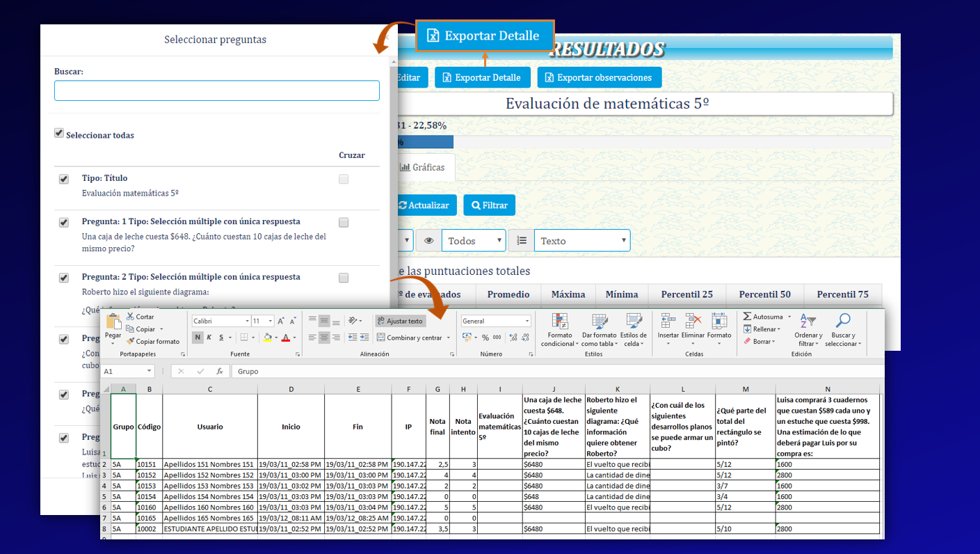
Task: Open the Gráficas tab
Action: click(x=423, y=167)
